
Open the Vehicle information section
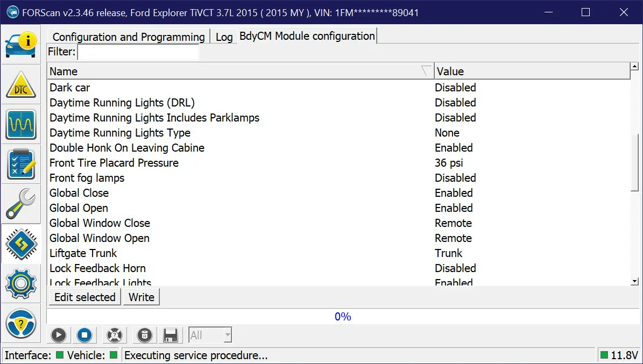click(21, 45)
